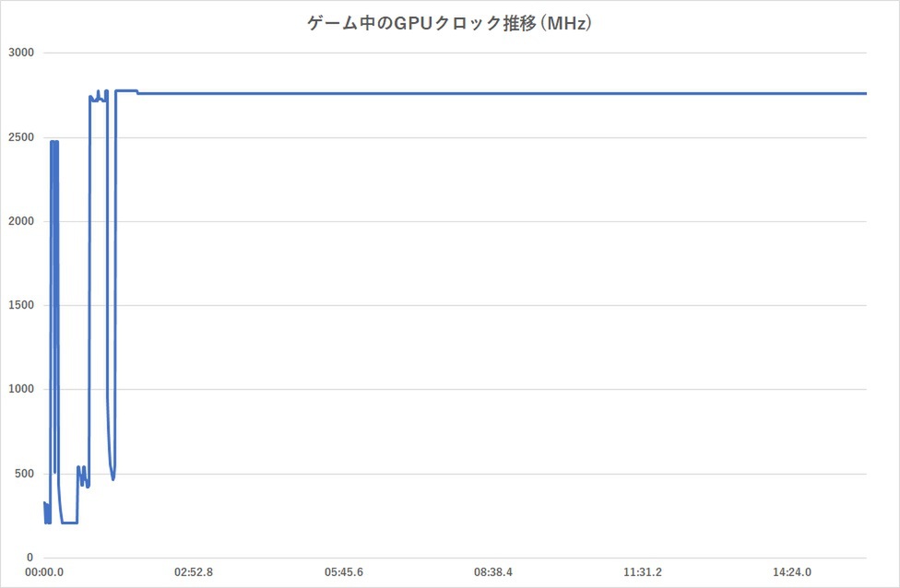
Task: Click the 11:31.2 x-axis time label
Action: 642,572
